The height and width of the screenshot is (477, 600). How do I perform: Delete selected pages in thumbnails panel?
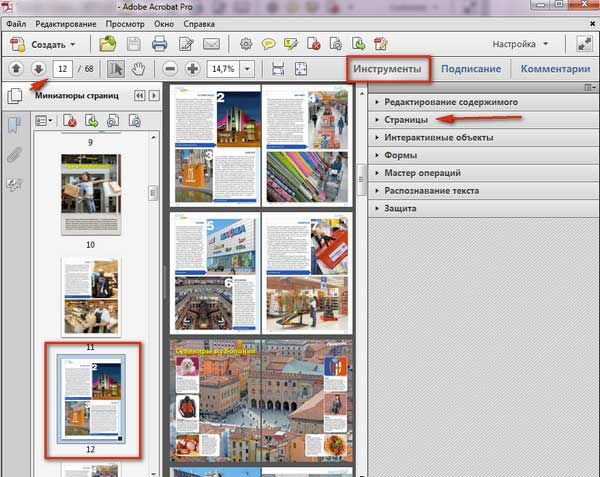point(70,120)
